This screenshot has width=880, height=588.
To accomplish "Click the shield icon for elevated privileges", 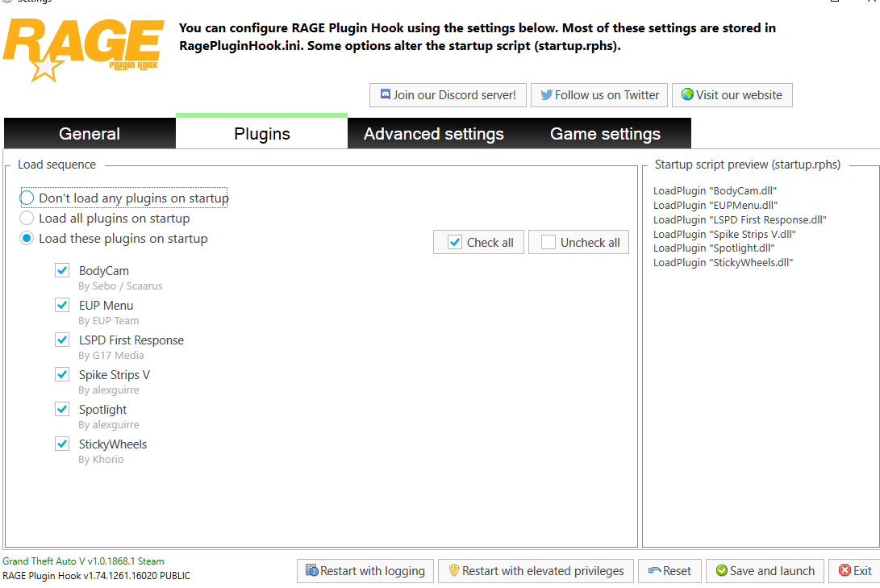I will [x=454, y=570].
